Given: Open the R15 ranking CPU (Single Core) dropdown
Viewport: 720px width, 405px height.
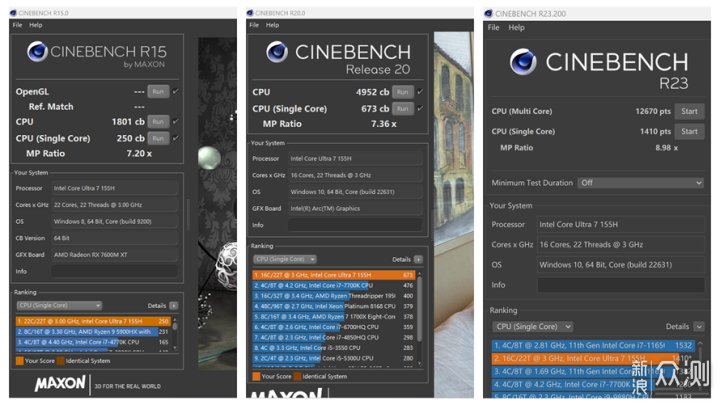Looking at the screenshot, I should [x=59, y=305].
